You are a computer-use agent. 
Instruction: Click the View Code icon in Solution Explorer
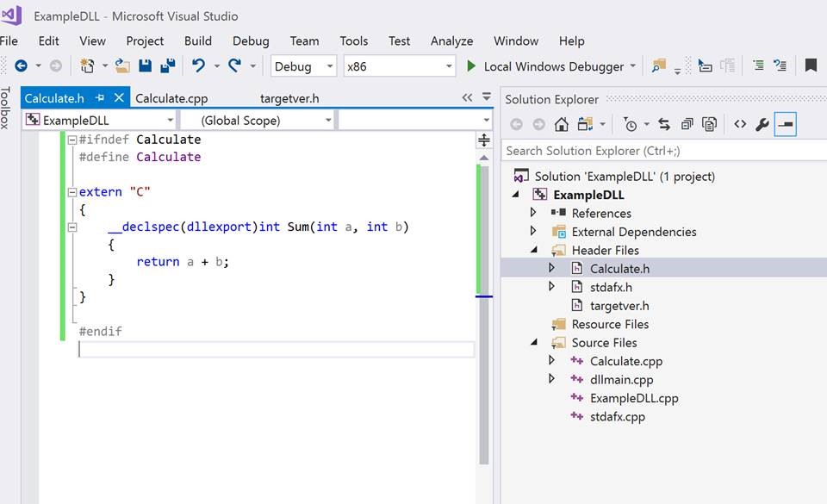pyautogui.click(x=739, y=125)
